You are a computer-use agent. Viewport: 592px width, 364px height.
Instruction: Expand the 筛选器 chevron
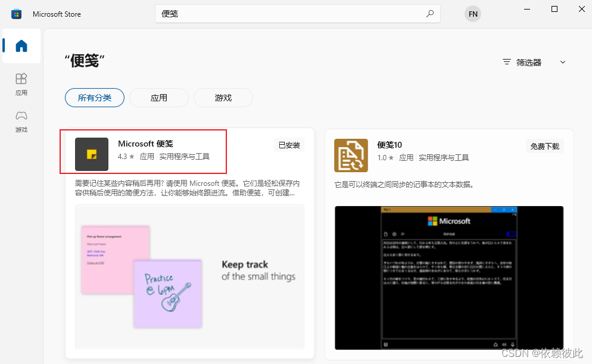(x=563, y=63)
